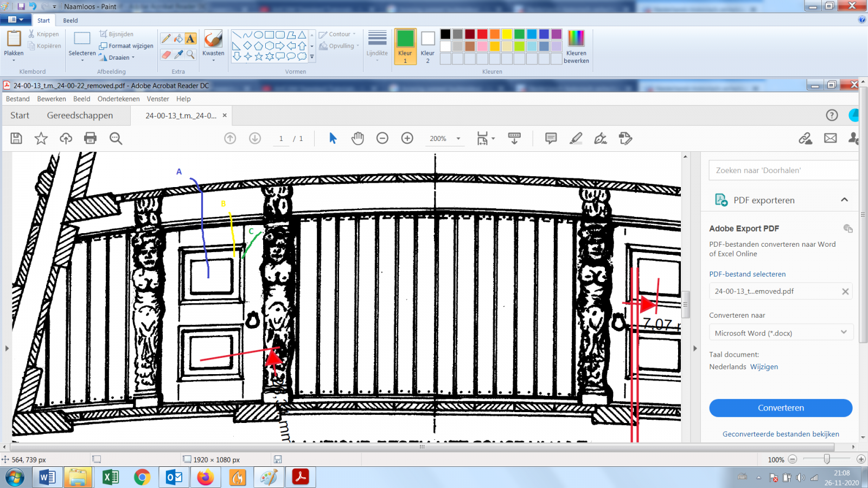Save the PDF with the floppy icon
Screen dimensions: 868x488
(16, 138)
